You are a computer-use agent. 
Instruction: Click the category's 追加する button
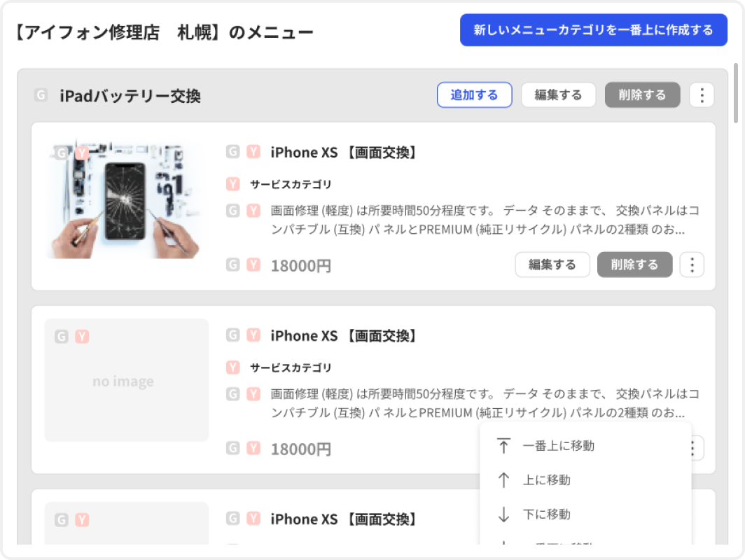474,95
